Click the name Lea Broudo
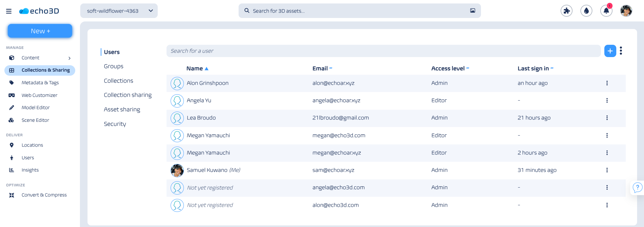 click(x=201, y=118)
